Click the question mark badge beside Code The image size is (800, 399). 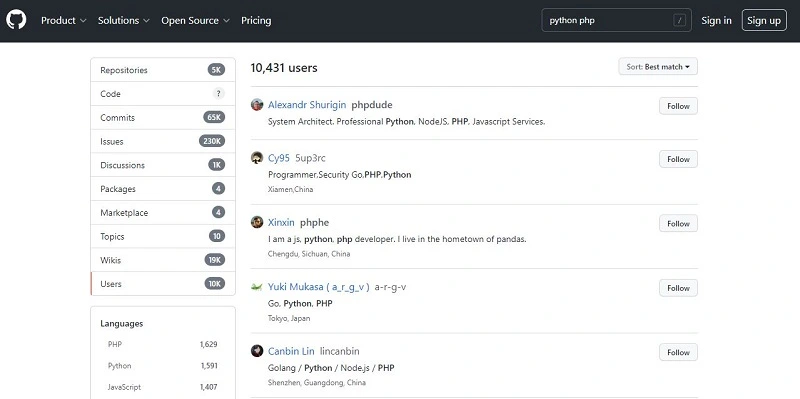(218, 93)
